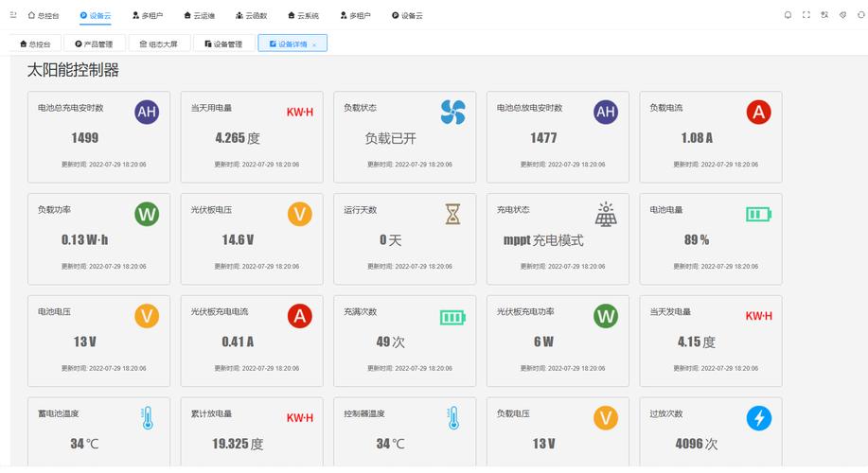868x473 pixels.
Task: Click thermometer icon on 控制器温度 card
Action: tap(453, 418)
